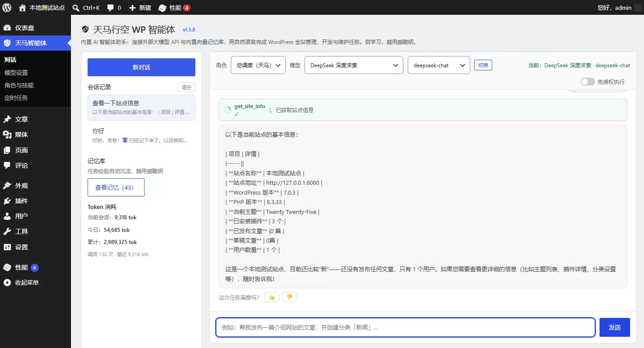Select the 你好 conversation record

tap(141, 135)
